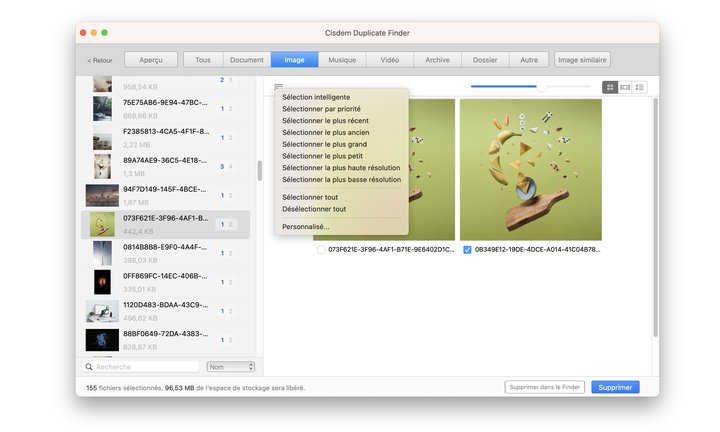Open the 0FF869FC file thumbnail
The image size is (720, 432).
click(x=101, y=282)
